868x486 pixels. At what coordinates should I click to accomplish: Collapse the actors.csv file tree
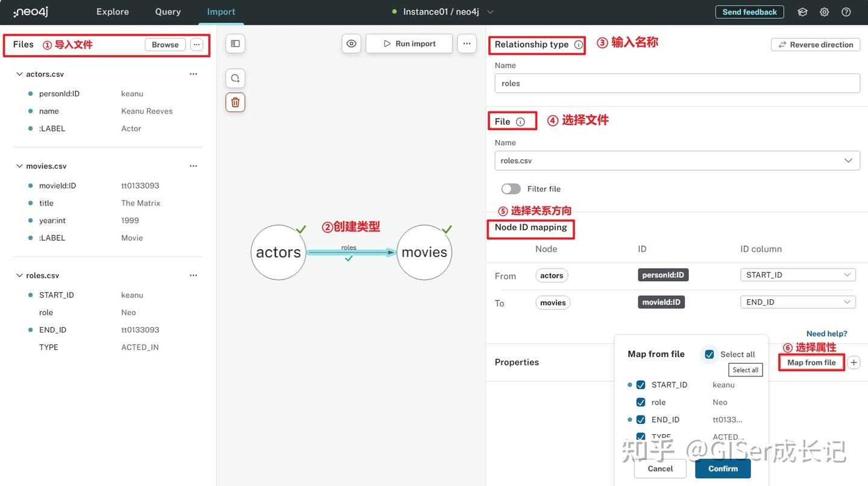click(19, 73)
